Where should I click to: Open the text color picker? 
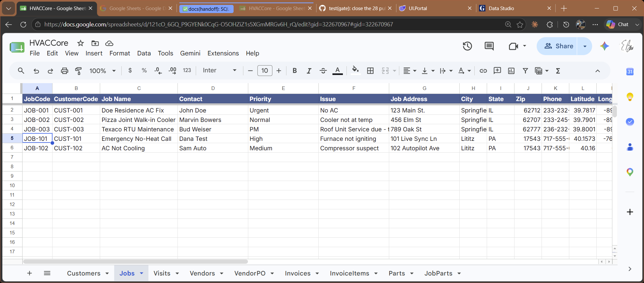pos(337,71)
